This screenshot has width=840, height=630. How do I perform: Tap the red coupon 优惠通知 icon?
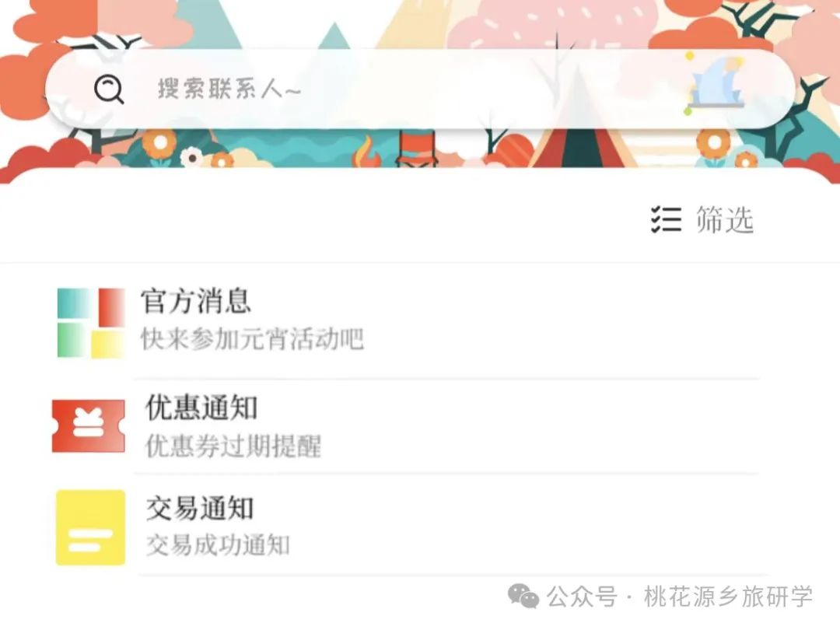coord(89,426)
